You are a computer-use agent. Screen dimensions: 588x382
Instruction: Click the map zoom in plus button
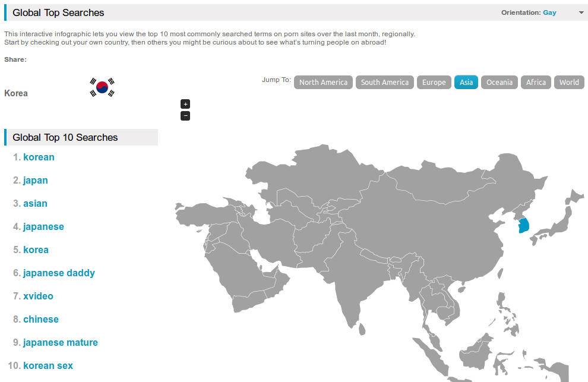click(x=185, y=104)
